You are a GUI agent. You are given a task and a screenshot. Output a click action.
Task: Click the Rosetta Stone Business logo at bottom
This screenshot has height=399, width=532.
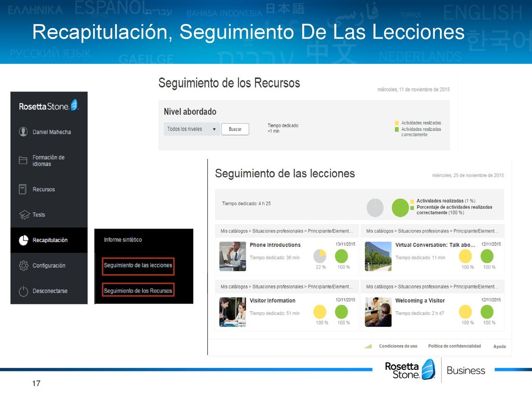[x=435, y=370]
